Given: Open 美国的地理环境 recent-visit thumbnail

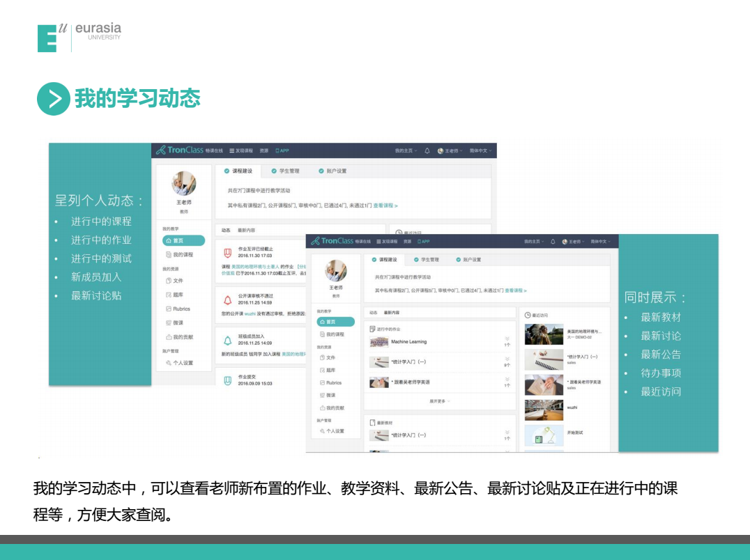Looking at the screenshot, I should (544, 334).
